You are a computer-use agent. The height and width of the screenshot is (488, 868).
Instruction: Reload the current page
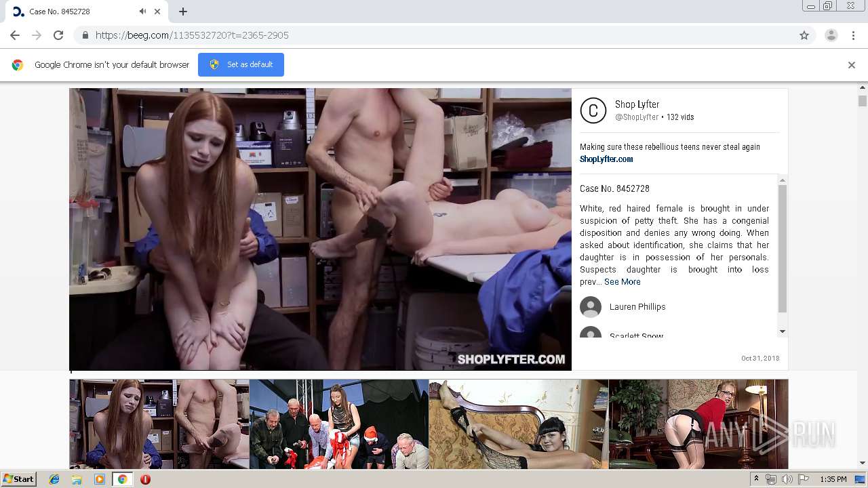tap(58, 35)
